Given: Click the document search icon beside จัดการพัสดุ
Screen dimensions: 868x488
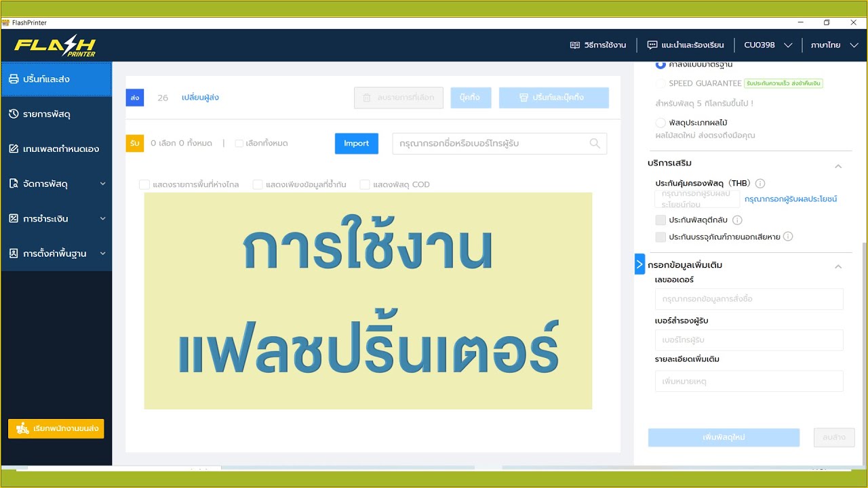Looking at the screenshot, I should point(14,184).
